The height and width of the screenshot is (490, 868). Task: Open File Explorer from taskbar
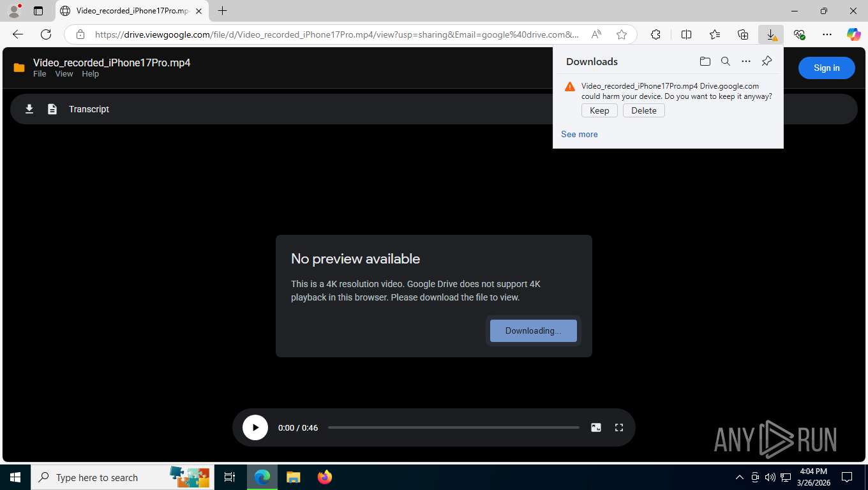(293, 477)
